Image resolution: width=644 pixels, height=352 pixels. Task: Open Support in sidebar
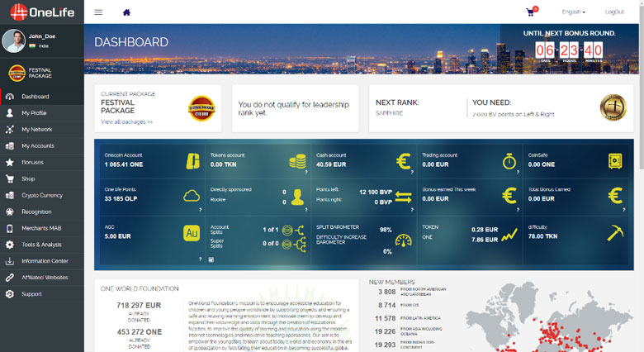pyautogui.click(x=42, y=294)
